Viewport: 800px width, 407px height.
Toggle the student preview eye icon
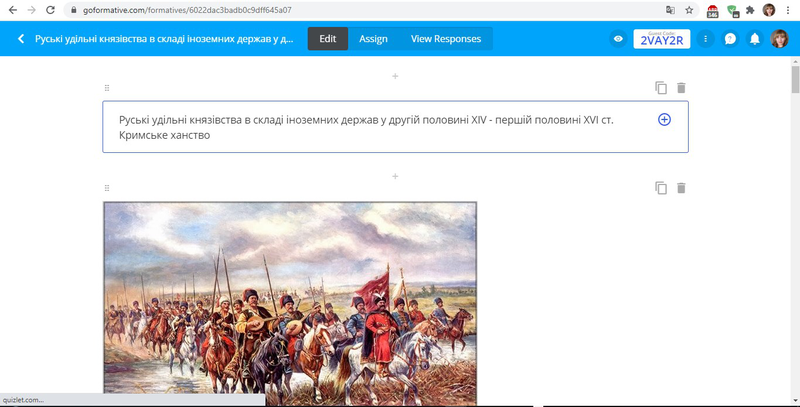[x=618, y=39]
